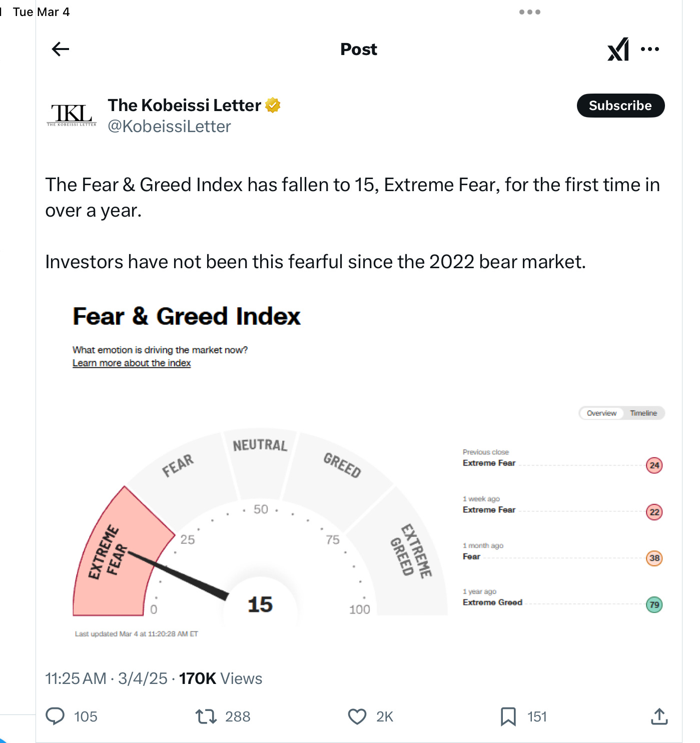The height and width of the screenshot is (743, 700).
Task: Click the Tue Mar 4 date in status bar
Action: pyautogui.click(x=41, y=12)
